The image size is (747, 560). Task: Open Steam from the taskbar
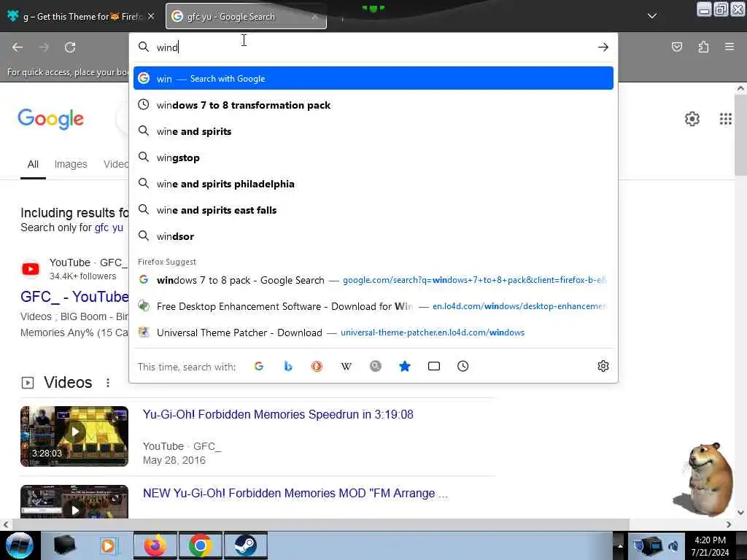[246, 545]
